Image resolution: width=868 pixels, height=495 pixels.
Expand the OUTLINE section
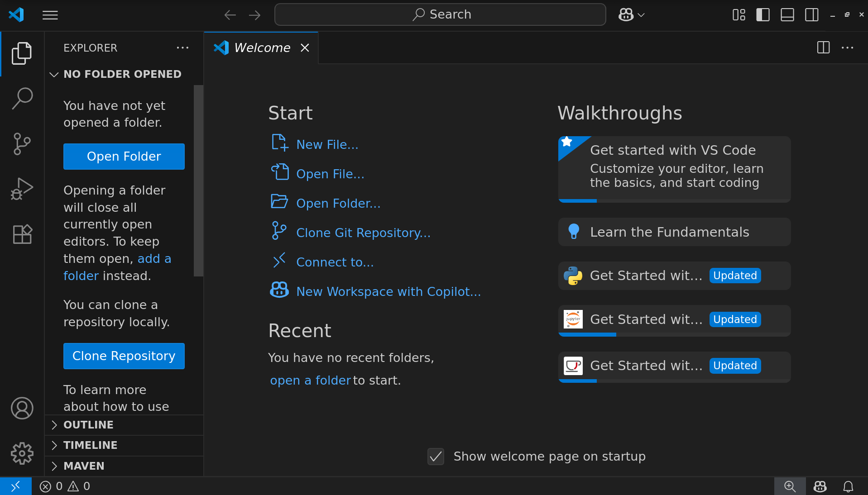point(88,425)
